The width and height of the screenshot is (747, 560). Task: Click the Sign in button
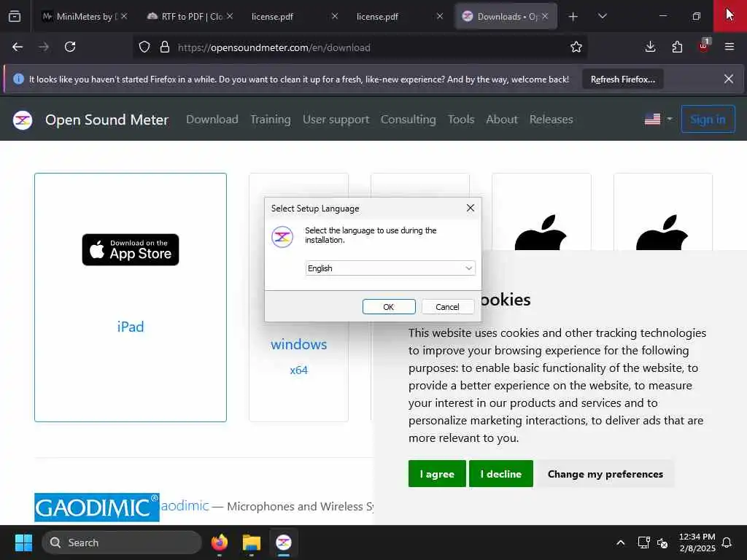point(708,119)
